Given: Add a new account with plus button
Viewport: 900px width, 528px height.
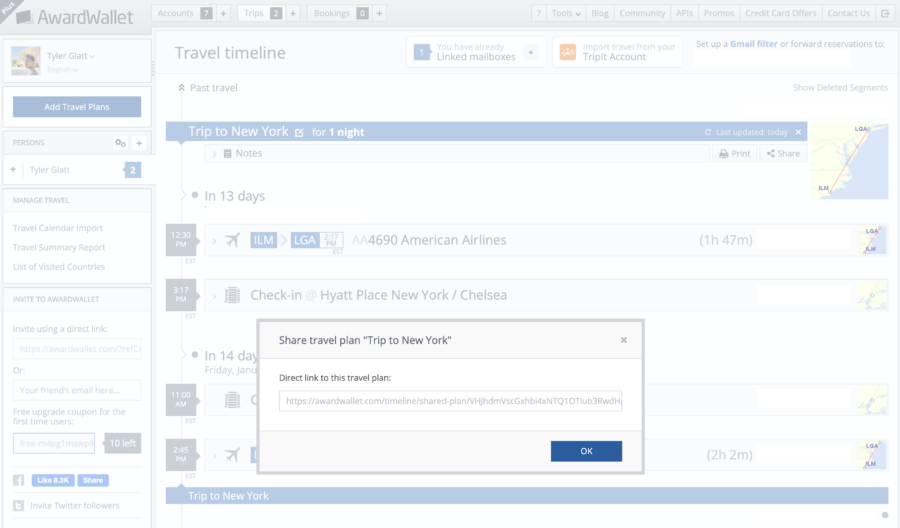Looking at the screenshot, I should [x=223, y=13].
